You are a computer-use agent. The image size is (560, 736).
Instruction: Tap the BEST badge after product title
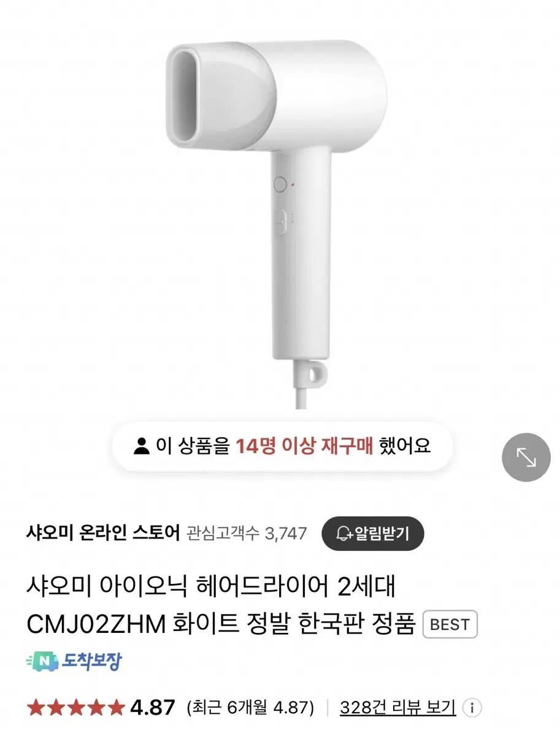point(450,625)
